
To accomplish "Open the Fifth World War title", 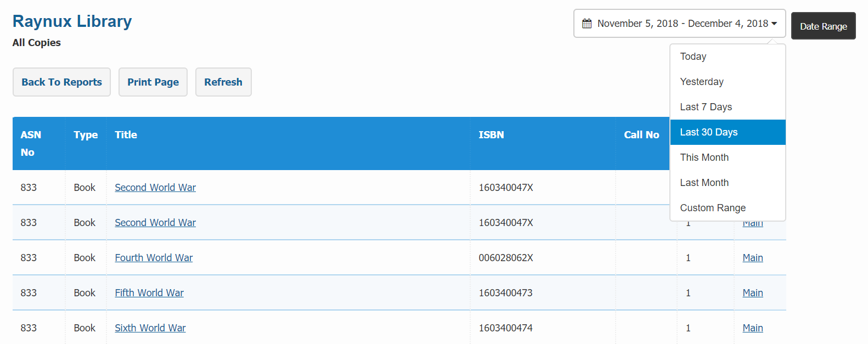I will 149,293.
